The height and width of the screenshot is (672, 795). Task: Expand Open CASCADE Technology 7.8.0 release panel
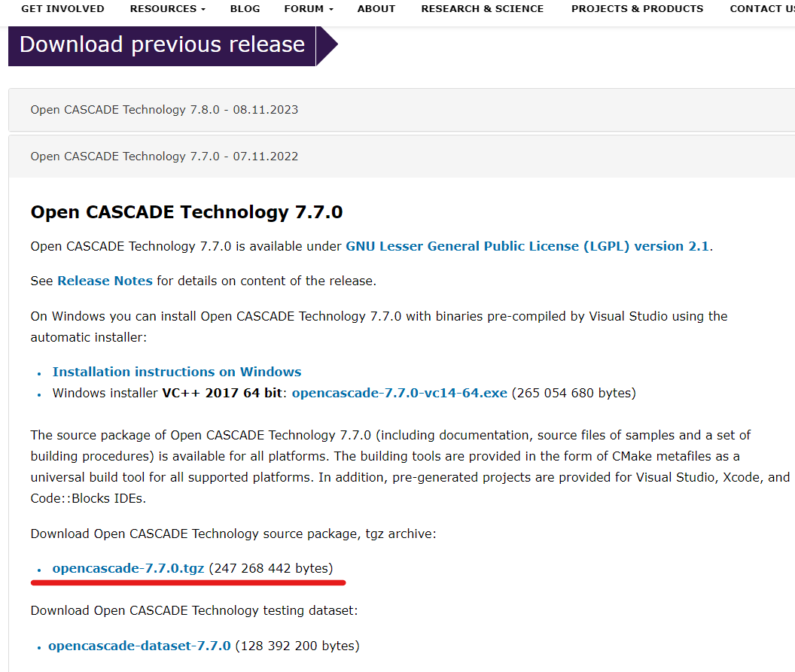coord(401,110)
